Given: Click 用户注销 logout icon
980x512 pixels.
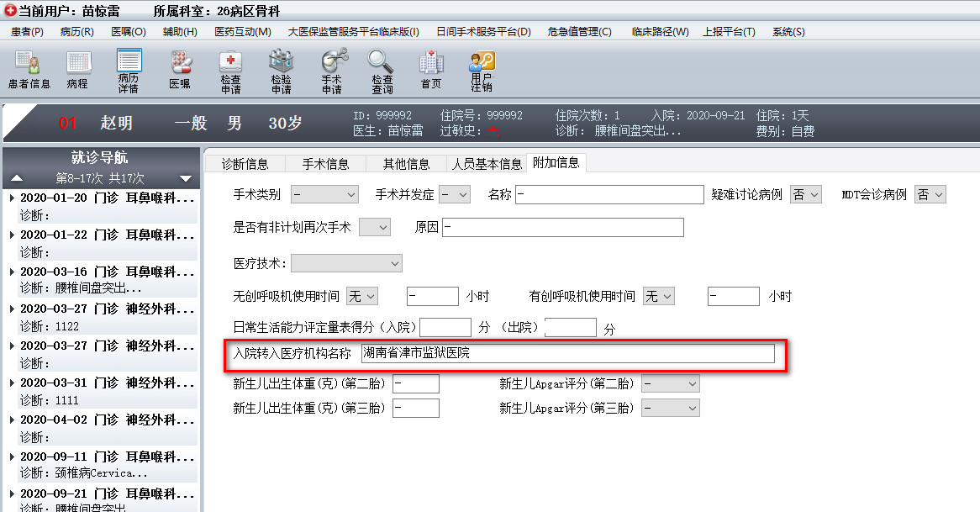Looking at the screenshot, I should click(x=482, y=71).
